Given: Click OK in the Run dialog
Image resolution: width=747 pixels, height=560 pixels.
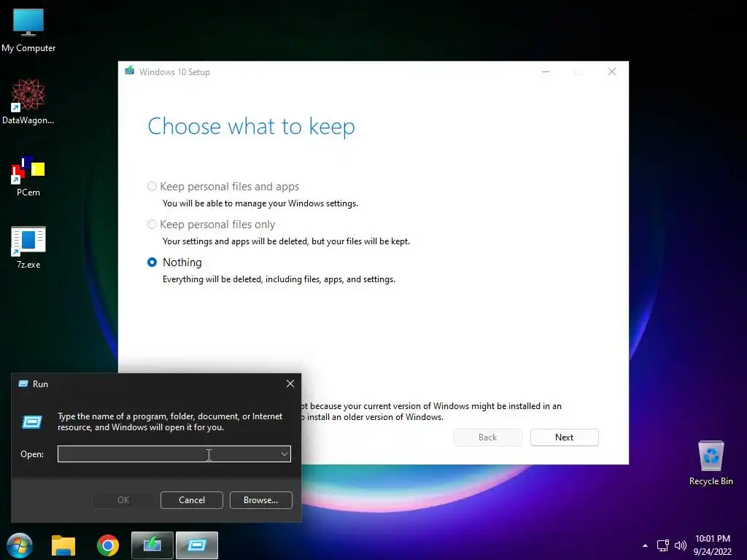Looking at the screenshot, I should click(123, 500).
